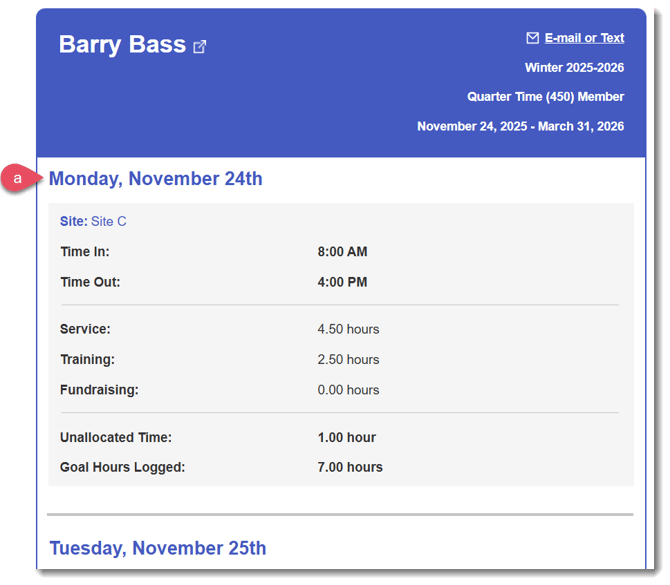
Task: Click the November 24, 2025 - March 31, 2026 date range
Action: [x=520, y=126]
